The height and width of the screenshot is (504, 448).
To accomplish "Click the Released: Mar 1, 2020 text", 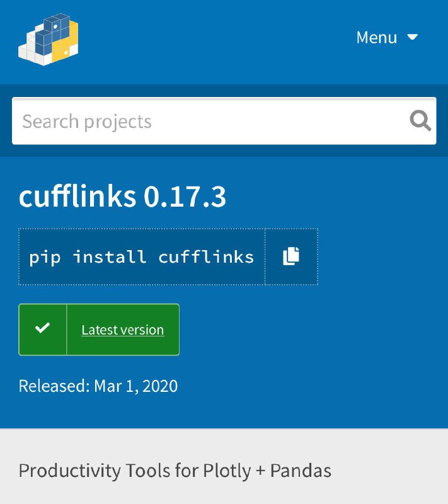I will (98, 386).
